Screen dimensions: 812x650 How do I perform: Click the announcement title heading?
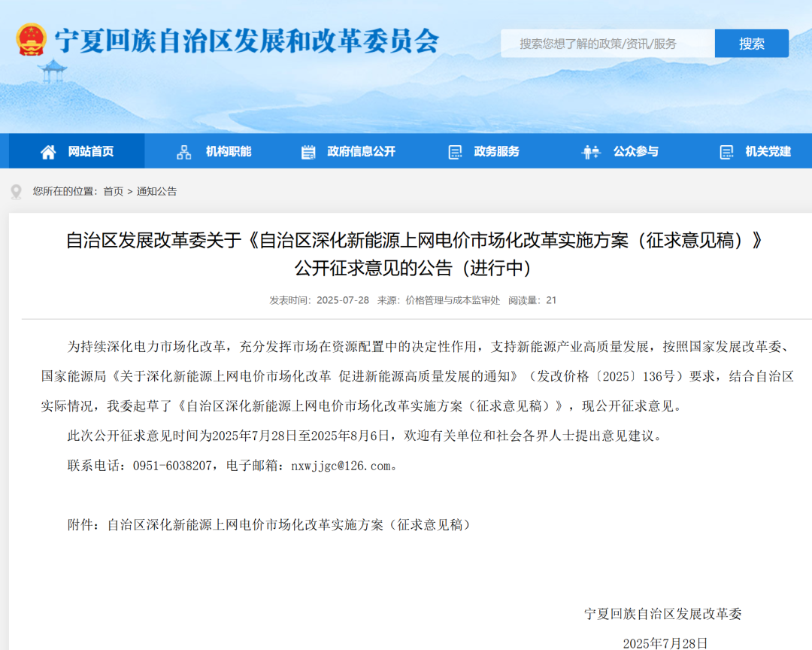coord(414,254)
